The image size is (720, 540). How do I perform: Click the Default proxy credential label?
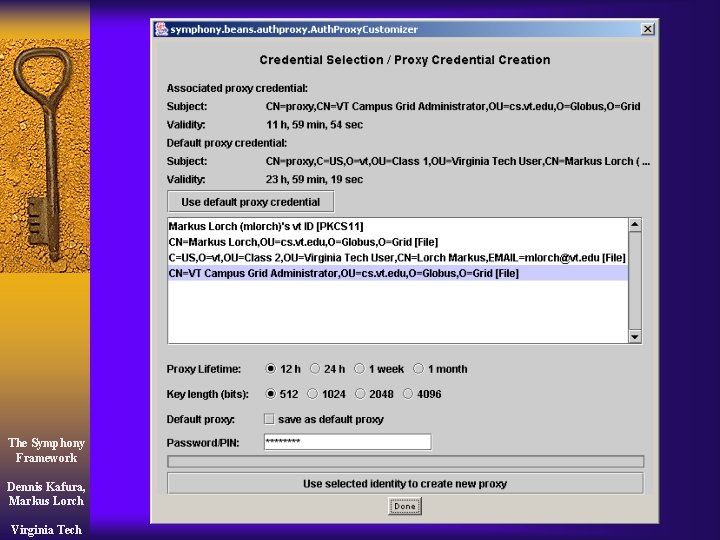(x=226, y=143)
